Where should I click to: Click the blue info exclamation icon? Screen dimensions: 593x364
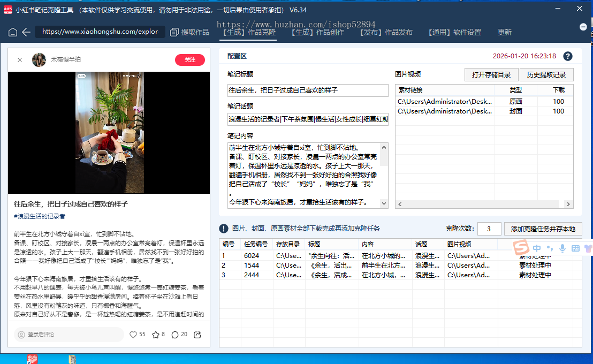(224, 229)
